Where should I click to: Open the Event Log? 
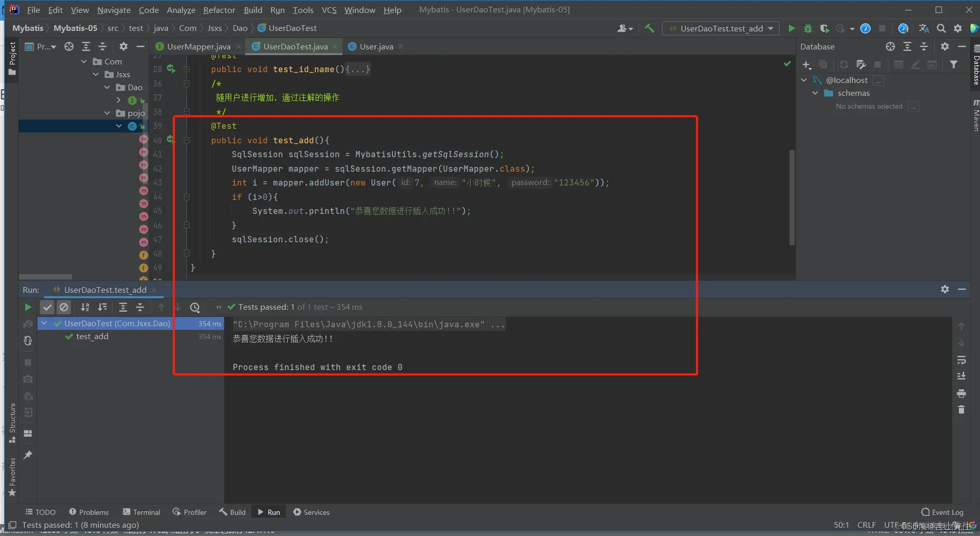(942, 512)
